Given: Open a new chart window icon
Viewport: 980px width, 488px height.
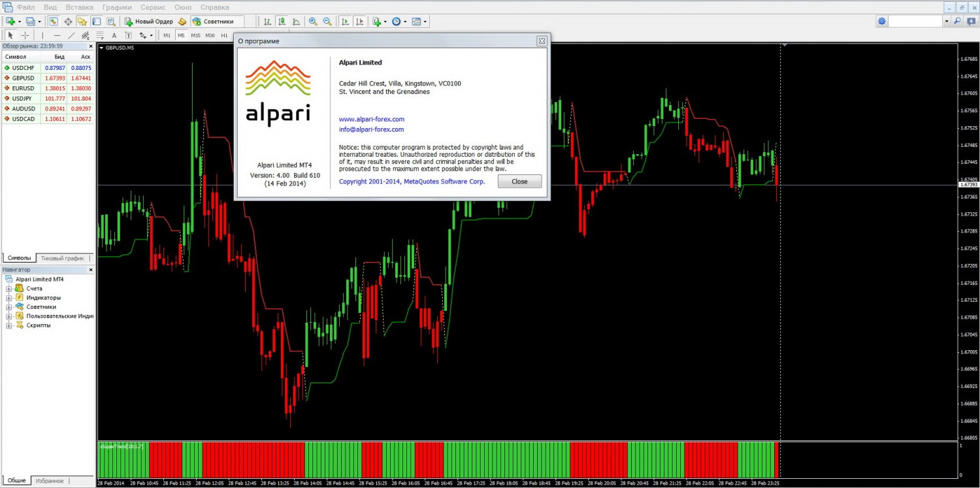Looking at the screenshot, I should point(10,22).
